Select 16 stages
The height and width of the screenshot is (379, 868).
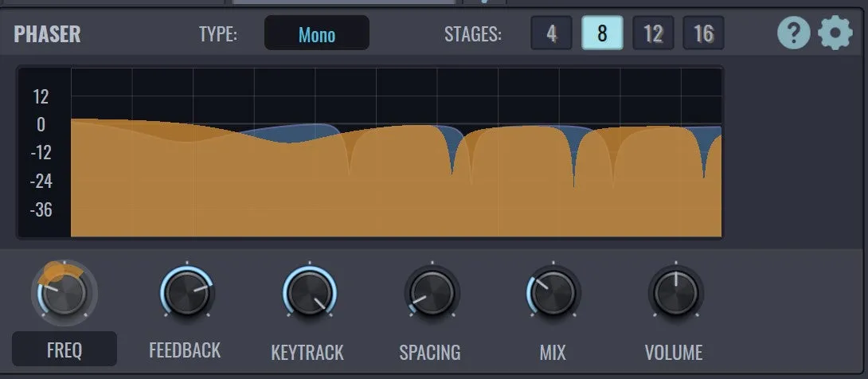tap(704, 33)
